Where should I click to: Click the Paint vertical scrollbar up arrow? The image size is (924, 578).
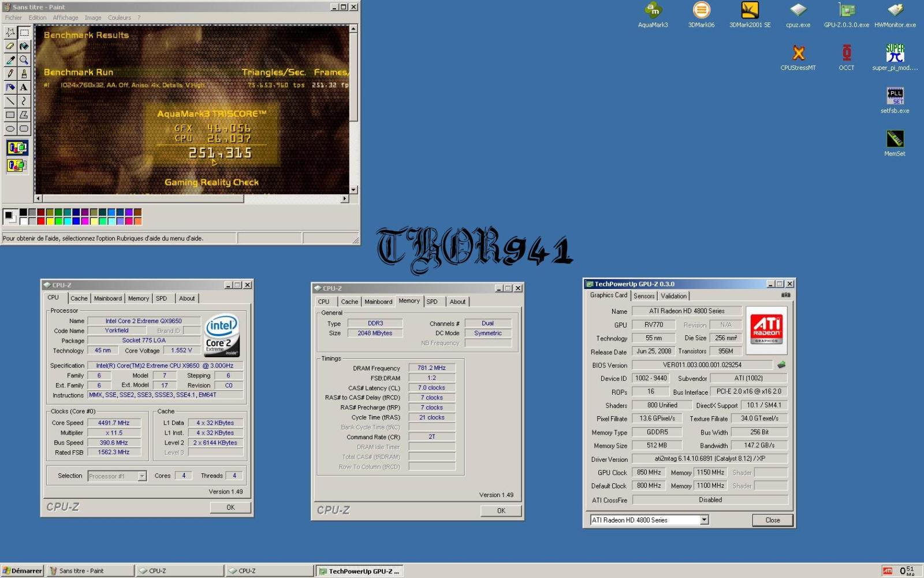point(353,28)
